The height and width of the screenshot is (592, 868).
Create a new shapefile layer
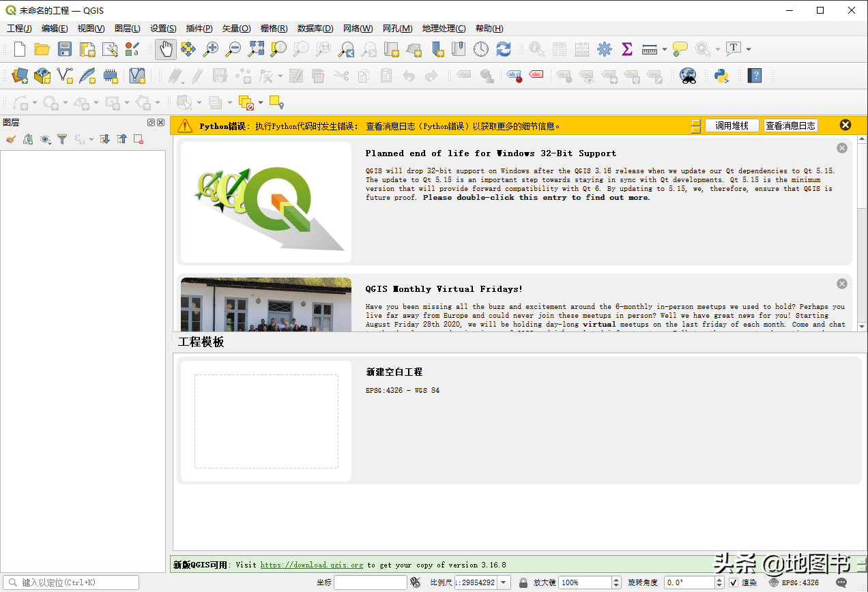coord(65,76)
